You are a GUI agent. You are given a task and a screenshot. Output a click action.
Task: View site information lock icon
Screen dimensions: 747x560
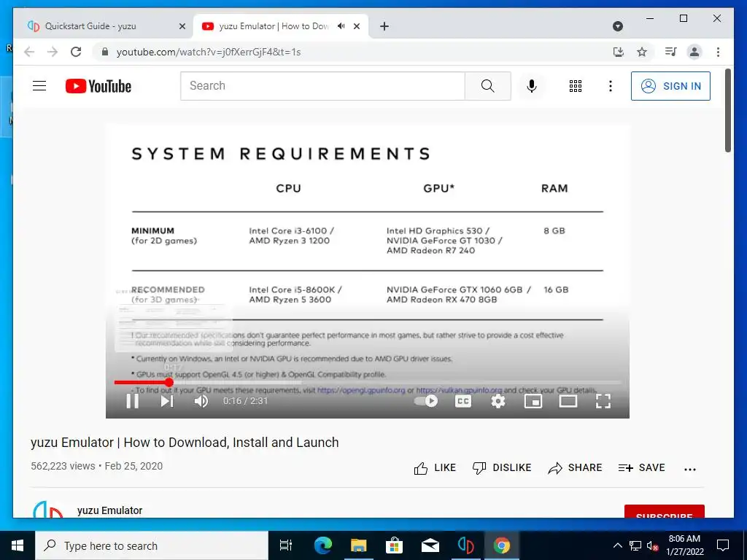click(x=105, y=52)
